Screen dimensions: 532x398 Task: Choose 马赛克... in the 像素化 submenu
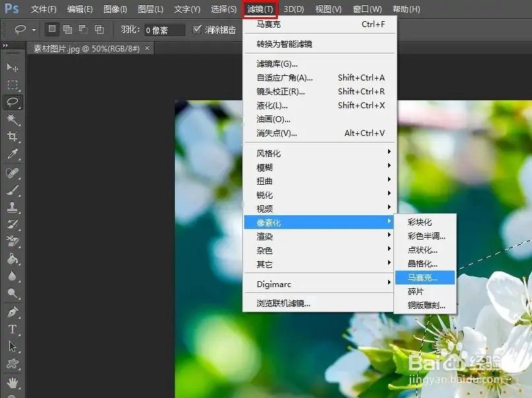point(425,277)
